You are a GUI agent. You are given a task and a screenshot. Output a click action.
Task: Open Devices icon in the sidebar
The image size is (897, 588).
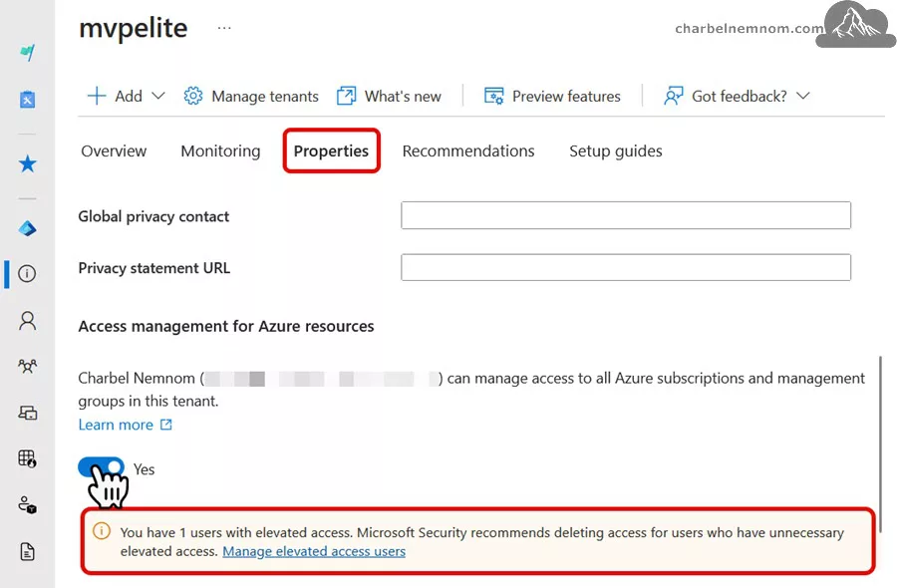click(x=27, y=413)
